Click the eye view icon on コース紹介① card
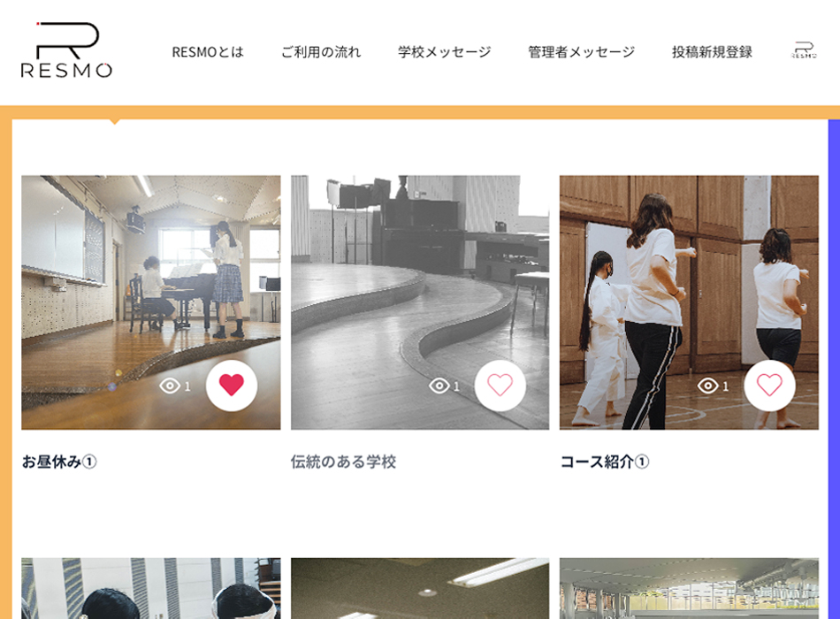Screen dimensions: 840x619 pos(708,386)
